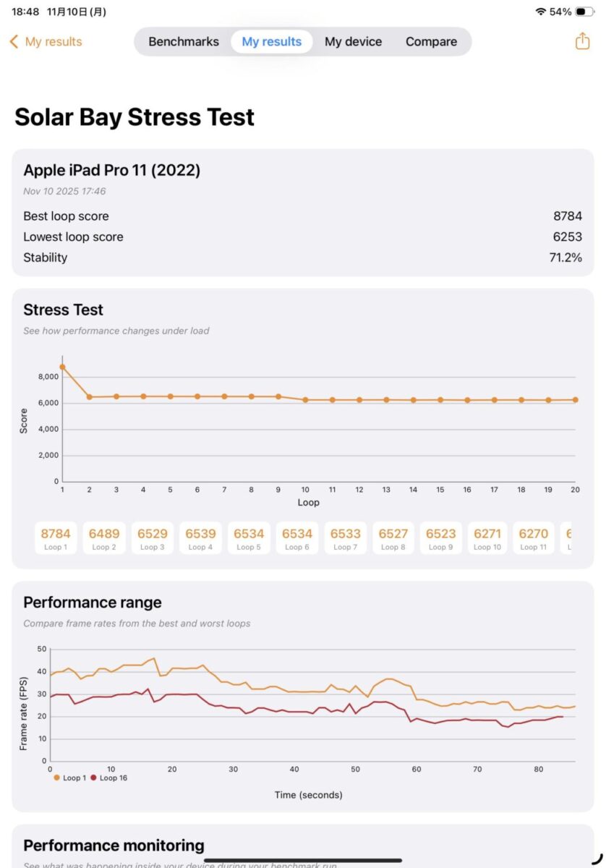The image size is (606, 868).
Task: Tap the Loop 11 score card 6270
Action: (x=534, y=538)
